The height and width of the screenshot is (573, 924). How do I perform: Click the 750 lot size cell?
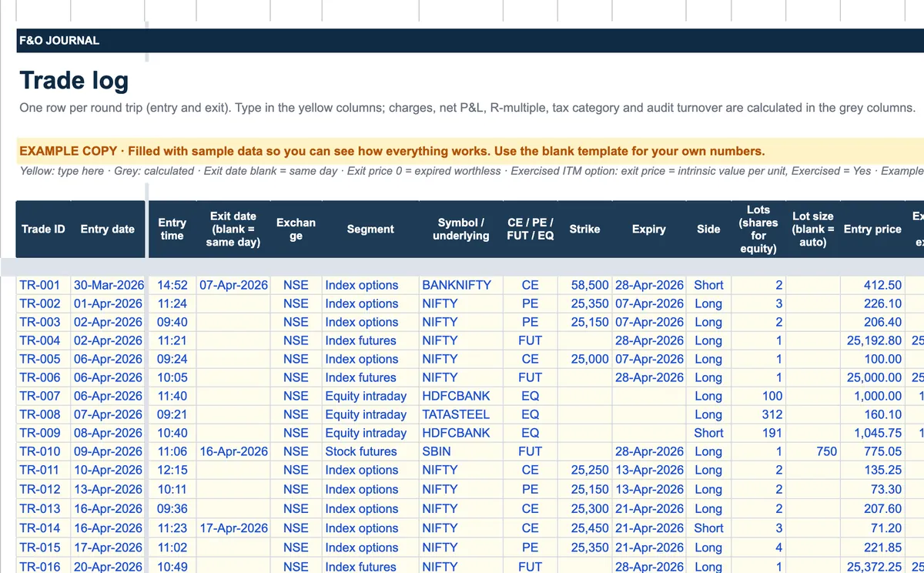(x=812, y=451)
